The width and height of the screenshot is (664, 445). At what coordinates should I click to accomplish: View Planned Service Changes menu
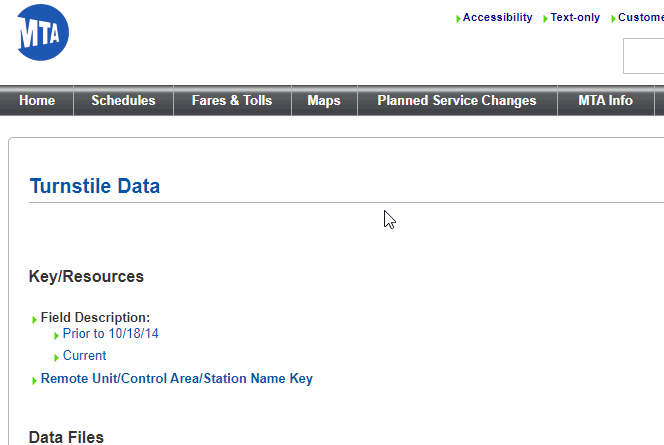coord(456,101)
